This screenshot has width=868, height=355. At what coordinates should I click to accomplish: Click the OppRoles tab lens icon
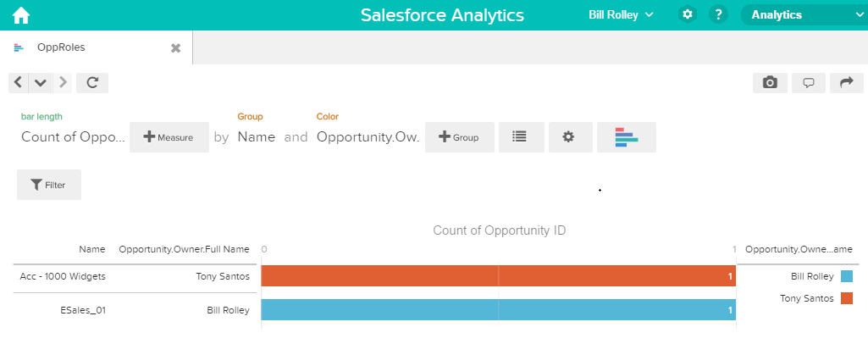tap(19, 47)
